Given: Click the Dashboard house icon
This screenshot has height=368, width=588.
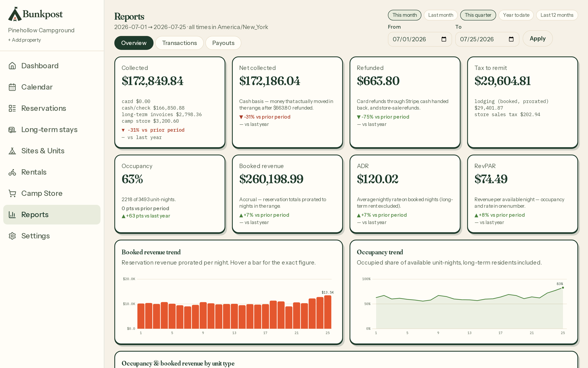Looking at the screenshot, I should click(12, 66).
